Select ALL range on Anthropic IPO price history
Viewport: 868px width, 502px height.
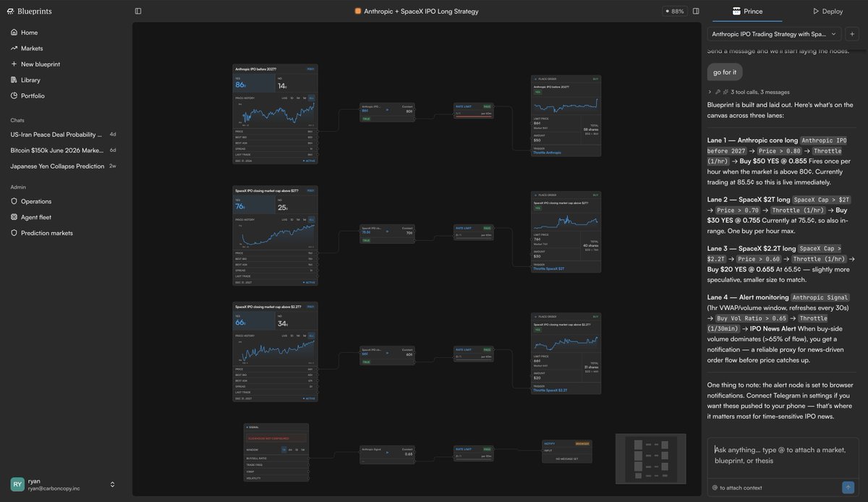point(311,98)
